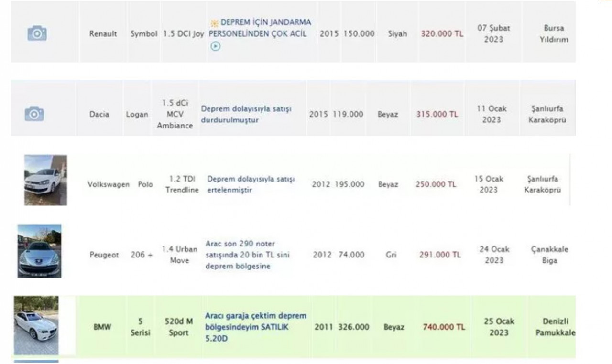Screen dimensions: 612x364
Task: Click the date '25 Ocak 2023'
Action: click(499, 327)
